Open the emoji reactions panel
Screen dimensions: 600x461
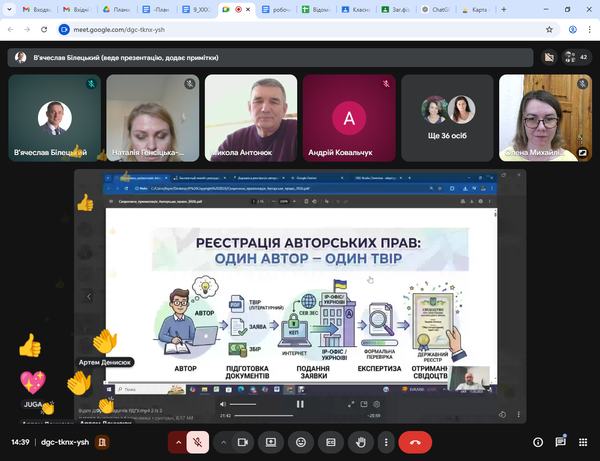tap(301, 442)
